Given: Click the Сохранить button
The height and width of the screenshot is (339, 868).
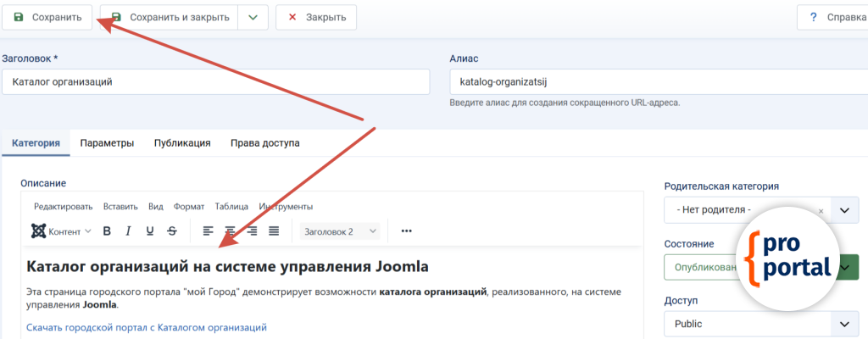Looking at the screenshot, I should [47, 17].
